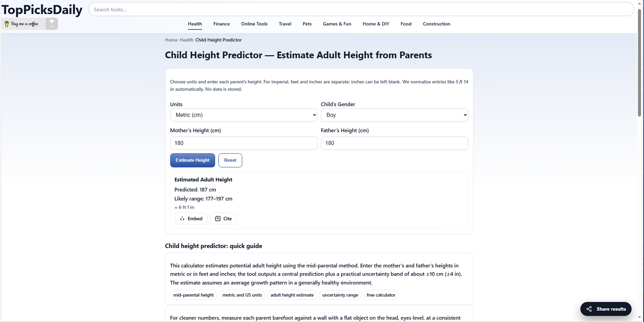This screenshot has width=644, height=322.
Task: Follow the Home breadcrumb link
Action: 171,40
